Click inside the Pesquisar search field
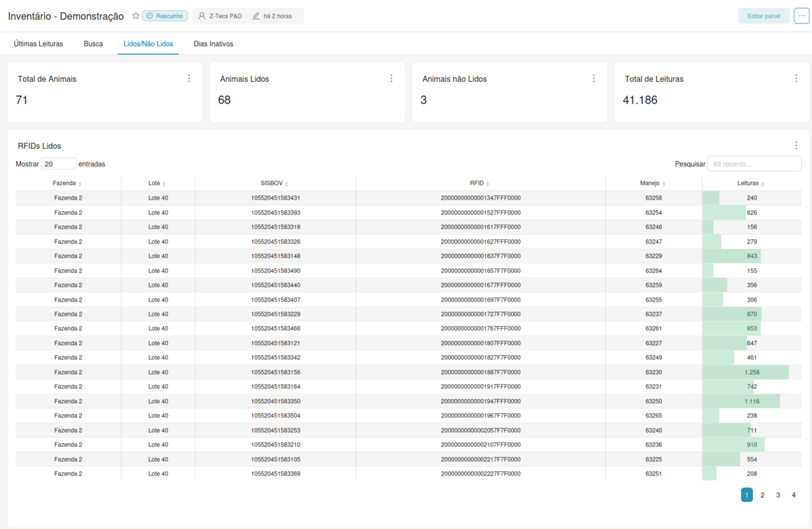The width and height of the screenshot is (812, 529). point(754,163)
